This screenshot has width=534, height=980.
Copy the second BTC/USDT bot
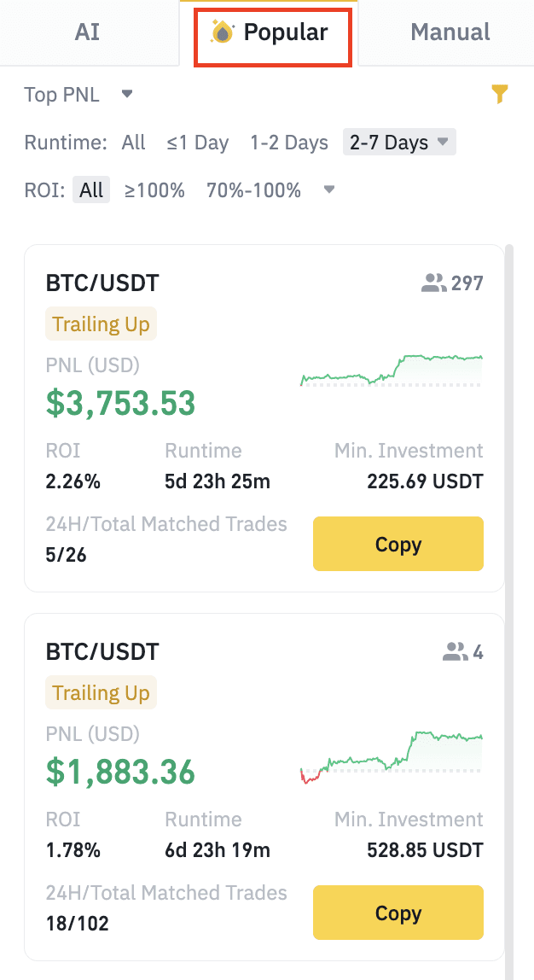398,913
